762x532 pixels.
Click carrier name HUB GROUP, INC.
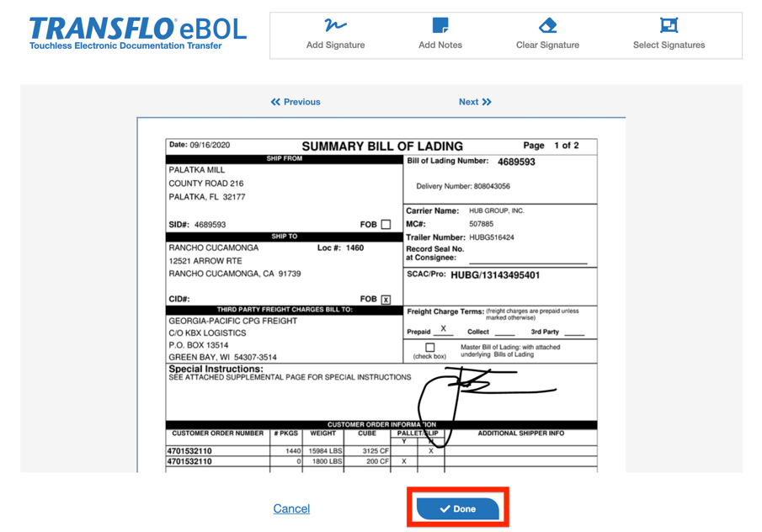[x=497, y=210]
